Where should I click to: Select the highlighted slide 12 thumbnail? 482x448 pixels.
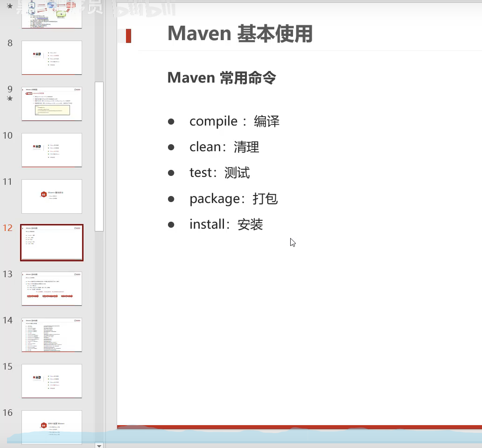52,243
